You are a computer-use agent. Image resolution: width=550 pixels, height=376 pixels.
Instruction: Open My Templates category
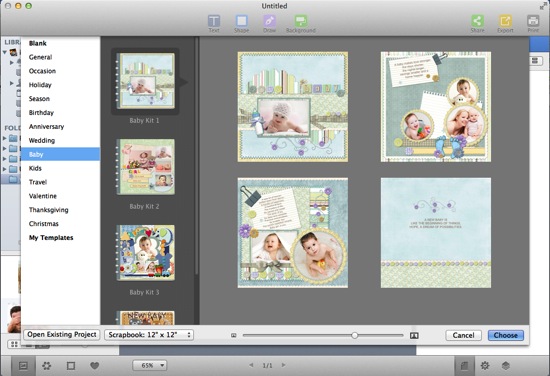click(51, 238)
